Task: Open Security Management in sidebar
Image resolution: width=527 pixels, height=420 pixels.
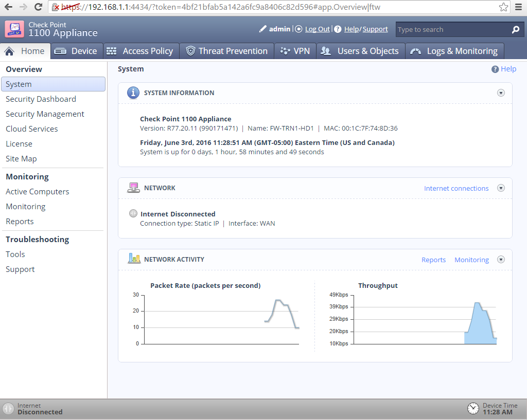Action: click(45, 114)
